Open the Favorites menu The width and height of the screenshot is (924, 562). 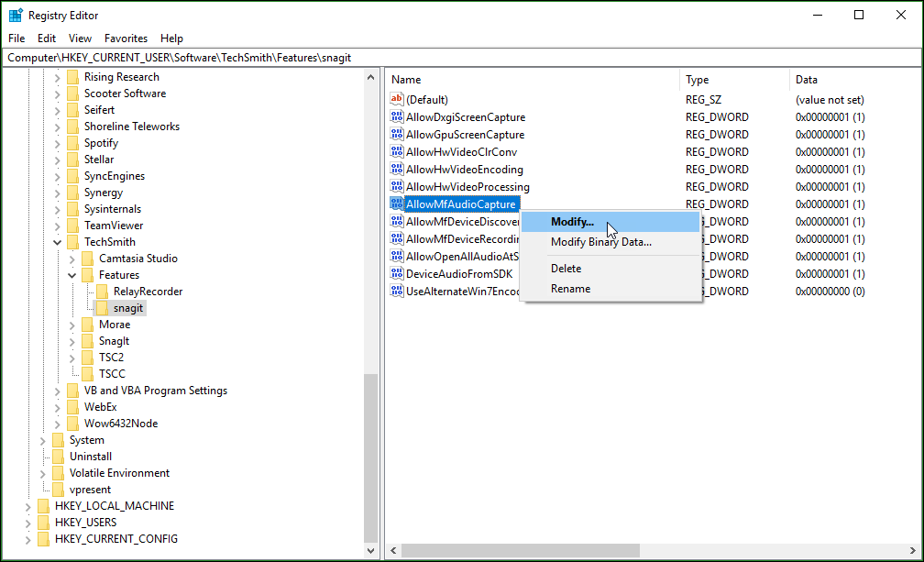pos(126,39)
